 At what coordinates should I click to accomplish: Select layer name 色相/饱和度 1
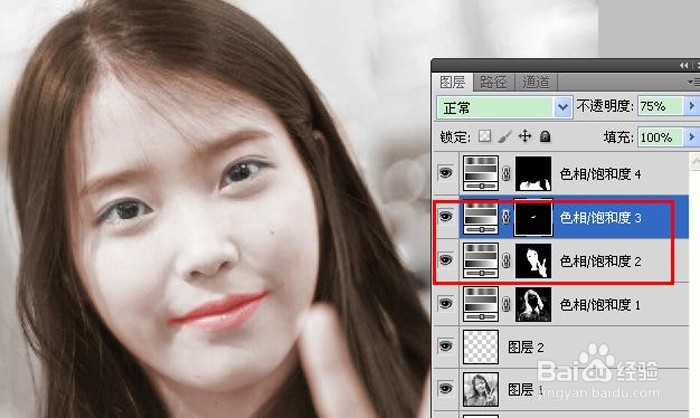pos(600,305)
